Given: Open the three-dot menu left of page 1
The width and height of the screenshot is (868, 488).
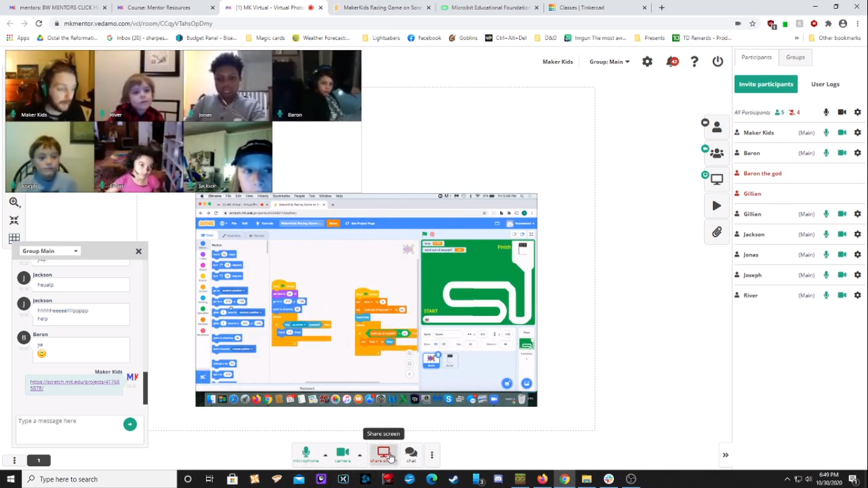Looking at the screenshot, I should 14,460.
